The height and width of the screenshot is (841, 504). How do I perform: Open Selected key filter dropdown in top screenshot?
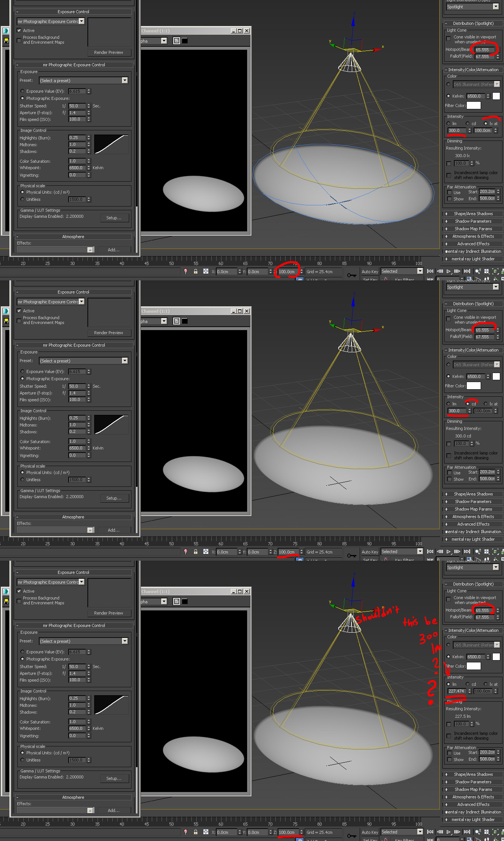point(420,271)
